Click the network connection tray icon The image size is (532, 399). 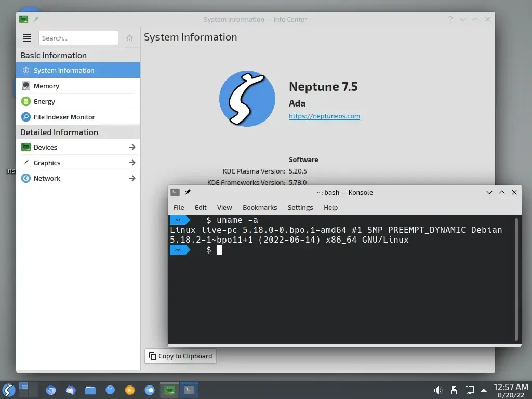point(470,390)
